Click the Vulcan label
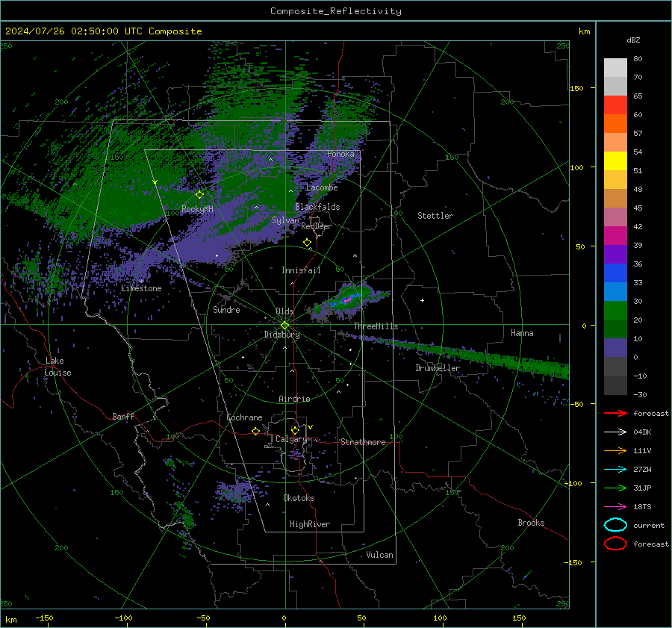The width and height of the screenshot is (672, 628). (x=380, y=555)
